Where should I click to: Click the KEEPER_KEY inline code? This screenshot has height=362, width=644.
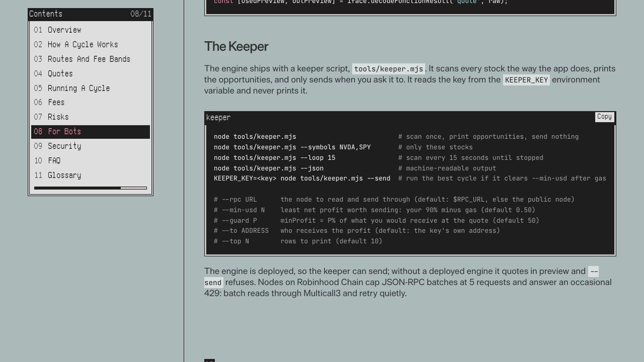point(526,80)
